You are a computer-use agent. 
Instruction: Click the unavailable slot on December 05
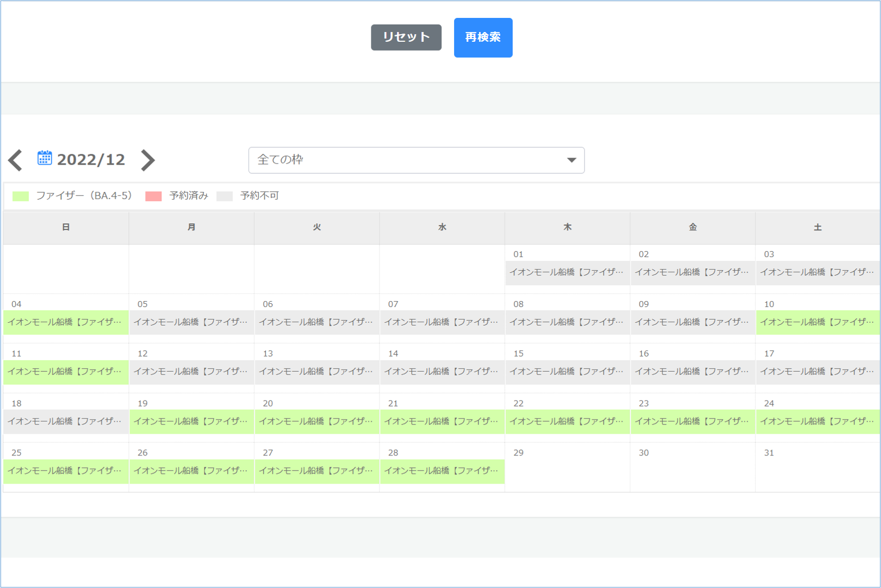point(191,322)
